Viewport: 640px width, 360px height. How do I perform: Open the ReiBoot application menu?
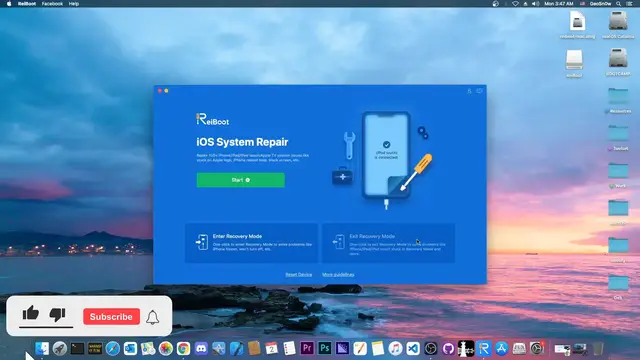coord(27,4)
